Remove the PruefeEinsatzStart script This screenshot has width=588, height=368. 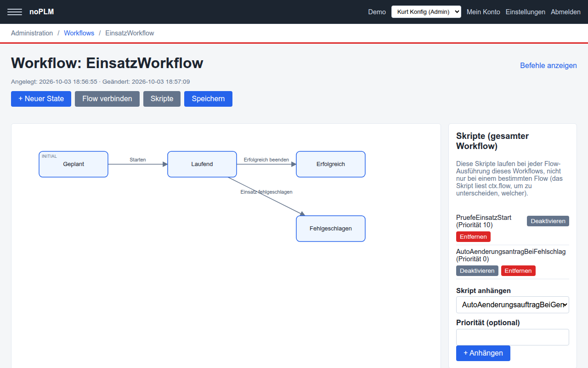tap(473, 236)
